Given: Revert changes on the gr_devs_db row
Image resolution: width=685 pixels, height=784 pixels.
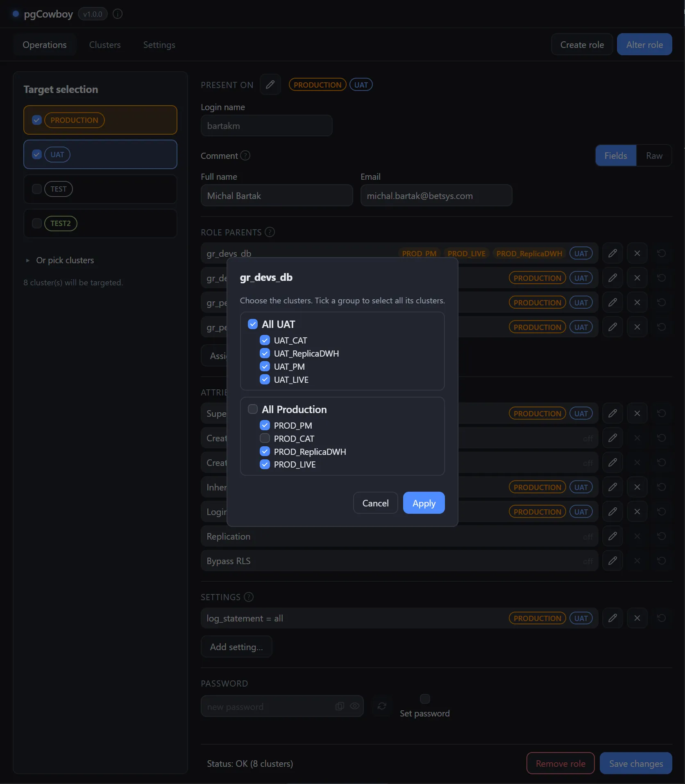Looking at the screenshot, I should [661, 253].
